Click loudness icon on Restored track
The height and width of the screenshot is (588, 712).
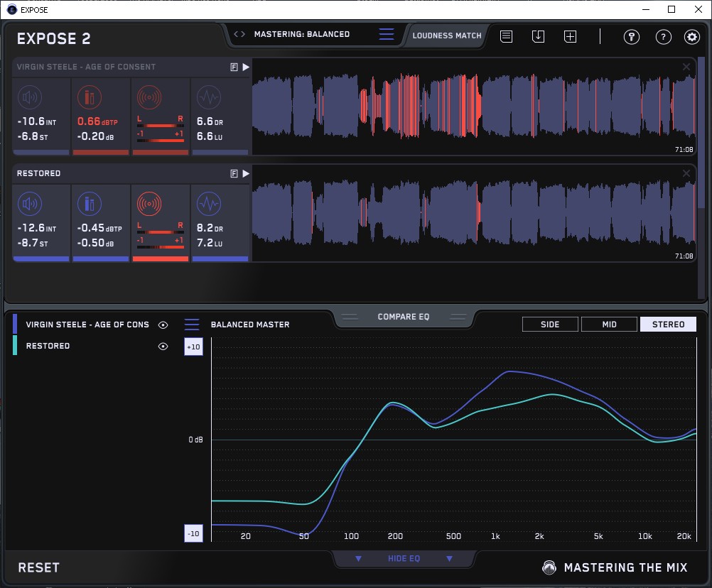[29, 204]
